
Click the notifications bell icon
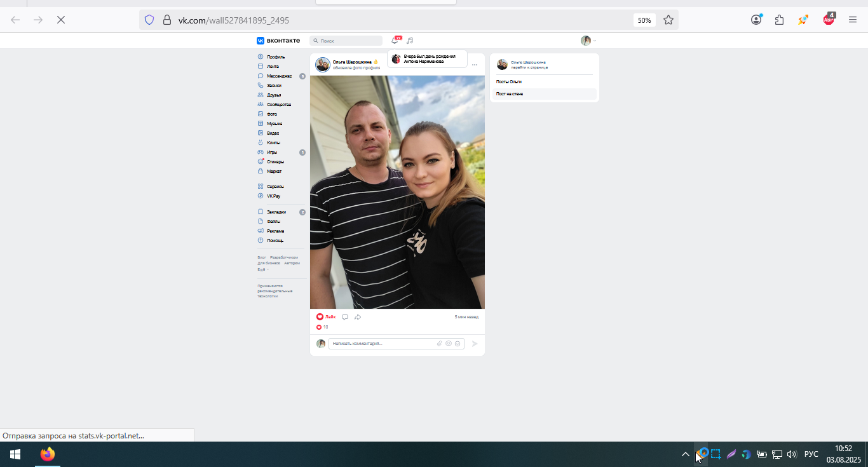pos(395,41)
